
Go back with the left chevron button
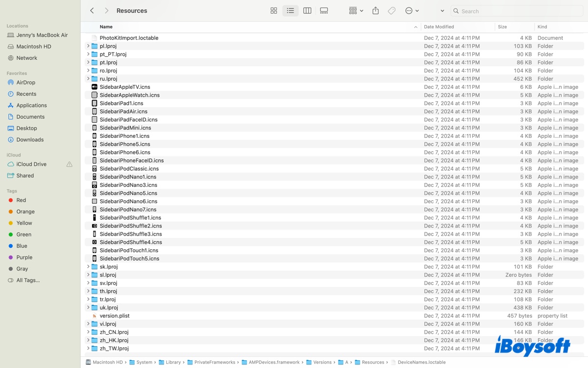point(92,11)
